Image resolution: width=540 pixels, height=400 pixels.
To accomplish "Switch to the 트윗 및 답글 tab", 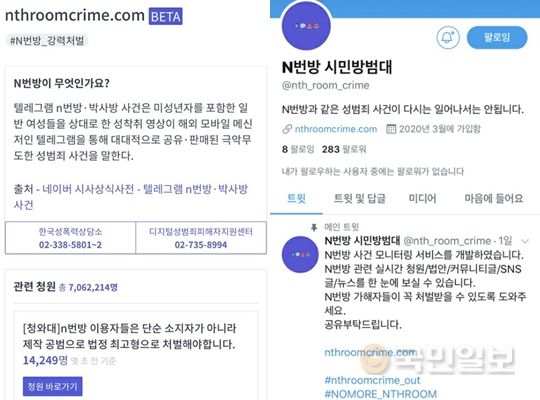I will 360,198.
